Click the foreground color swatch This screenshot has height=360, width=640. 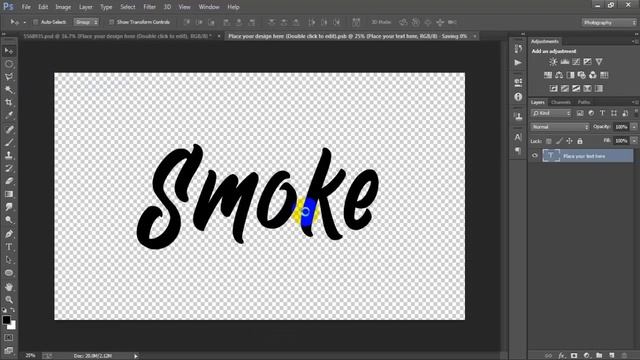click(x=6, y=320)
